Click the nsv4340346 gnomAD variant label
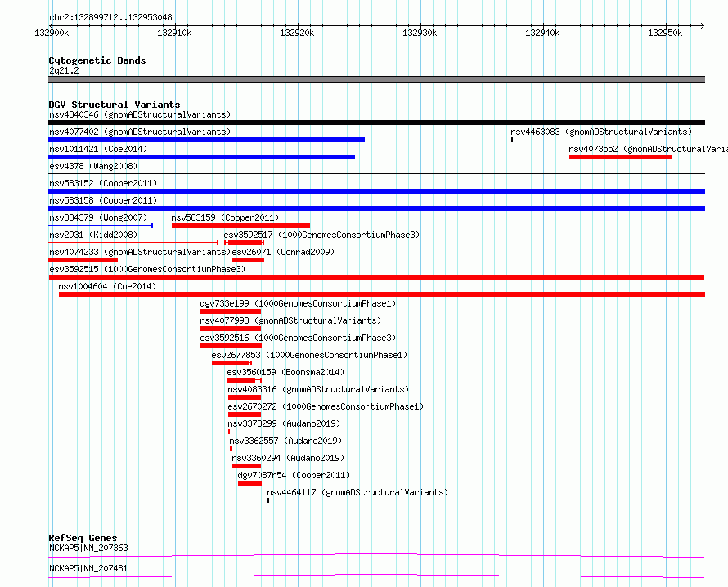This screenshot has height=587, width=728. [140, 114]
